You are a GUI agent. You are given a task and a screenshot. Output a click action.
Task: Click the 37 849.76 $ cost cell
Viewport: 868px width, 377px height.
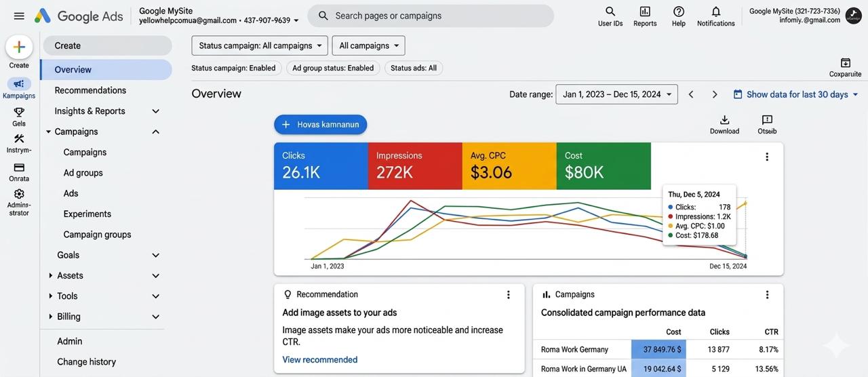tap(658, 350)
